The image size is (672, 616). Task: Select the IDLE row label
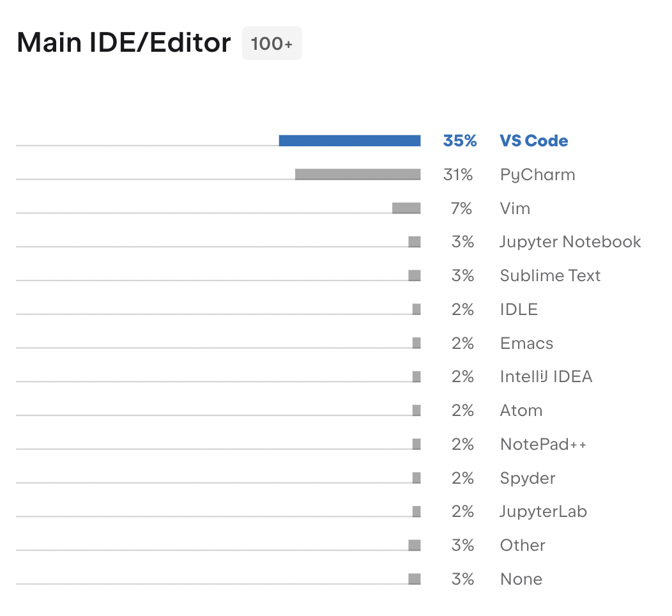[519, 309]
